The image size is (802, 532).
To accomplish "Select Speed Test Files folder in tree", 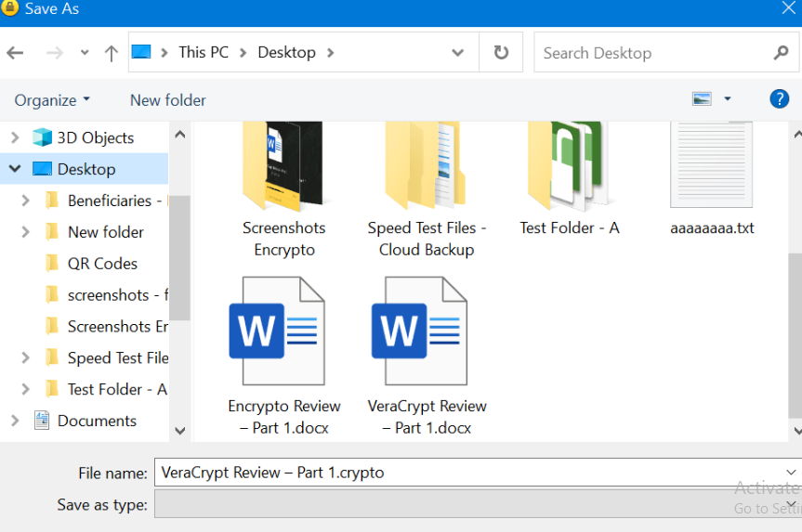I will coord(118,357).
